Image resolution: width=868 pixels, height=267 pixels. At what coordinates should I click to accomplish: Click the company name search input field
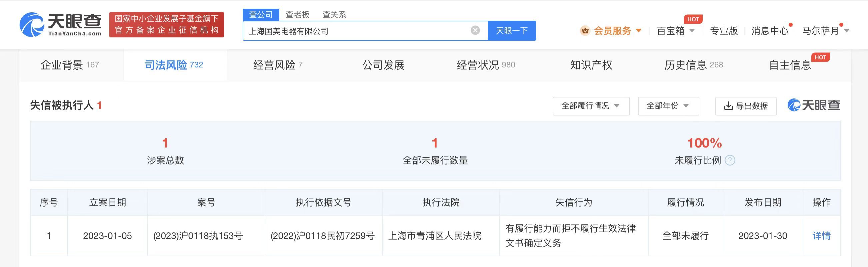(354, 31)
